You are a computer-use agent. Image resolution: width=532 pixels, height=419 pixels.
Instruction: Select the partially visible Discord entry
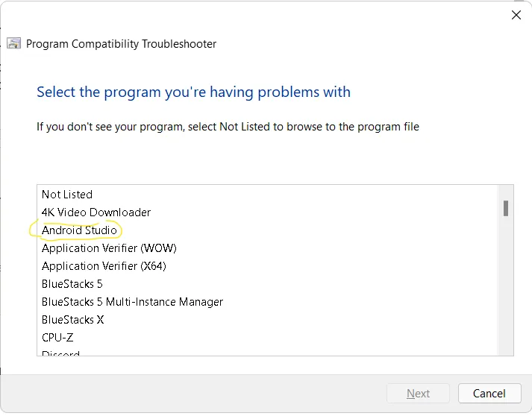point(60,353)
